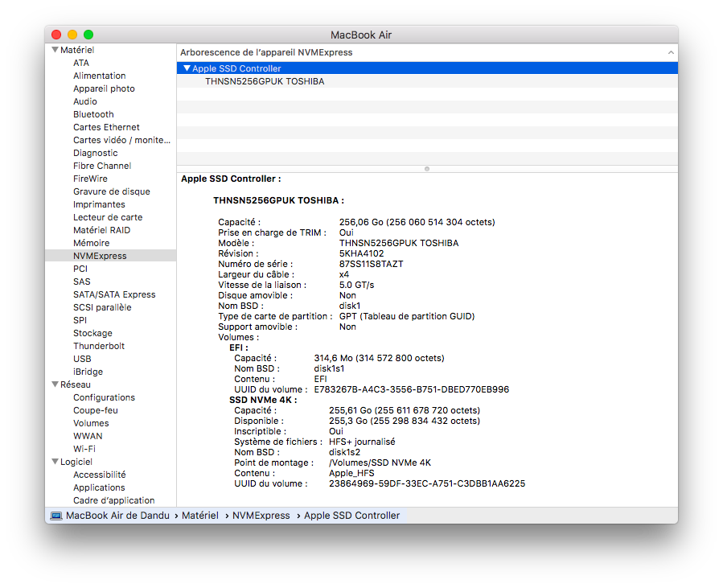Open SCSI parallèle category
The image size is (723, 588).
[102, 307]
